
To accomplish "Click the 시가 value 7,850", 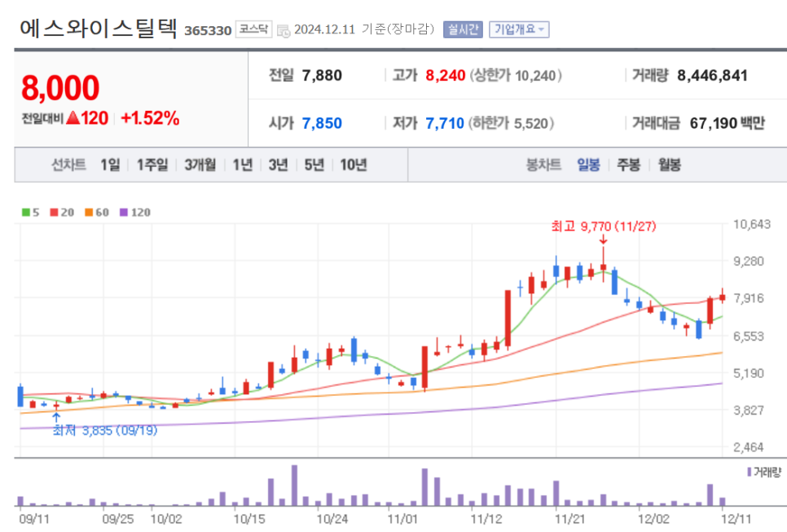I will [322, 123].
